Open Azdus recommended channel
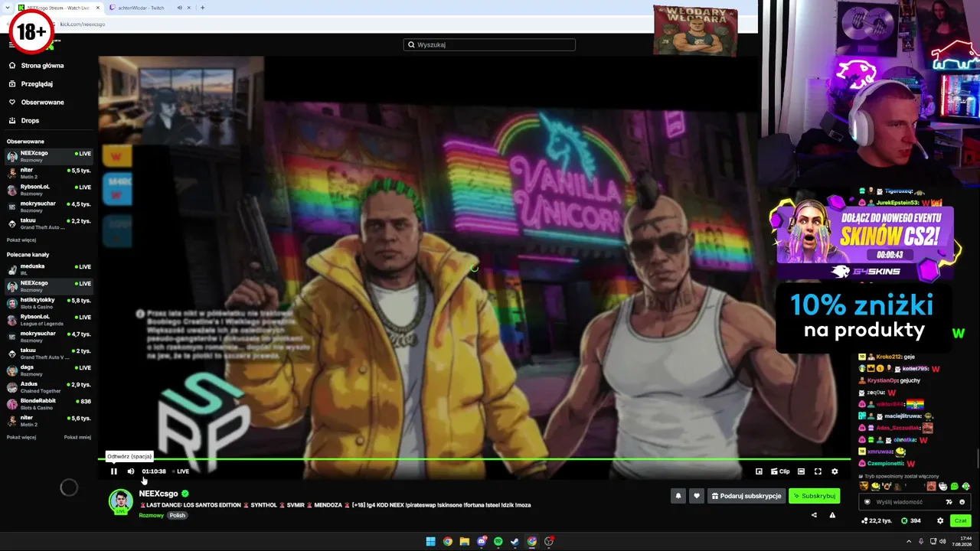 click(x=49, y=387)
